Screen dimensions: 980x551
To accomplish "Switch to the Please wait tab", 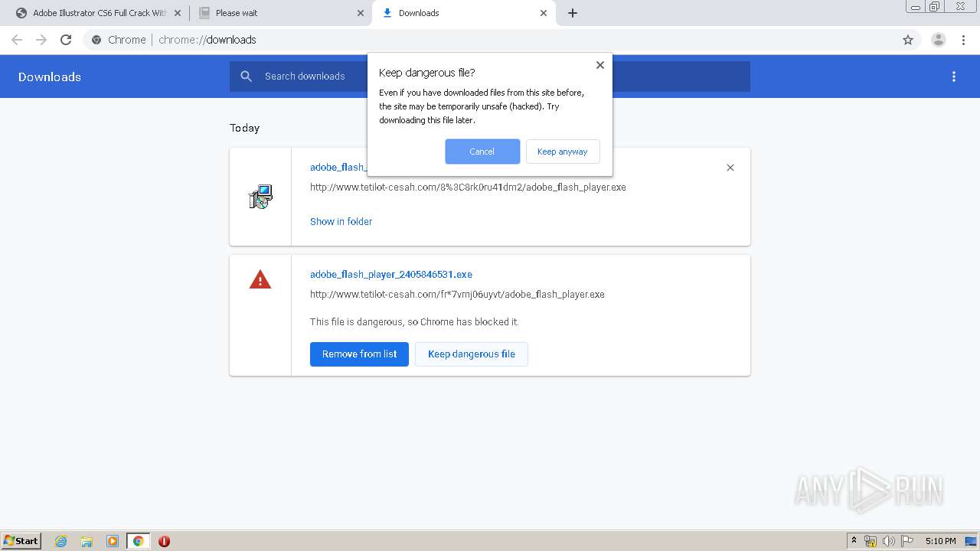I will click(x=281, y=13).
